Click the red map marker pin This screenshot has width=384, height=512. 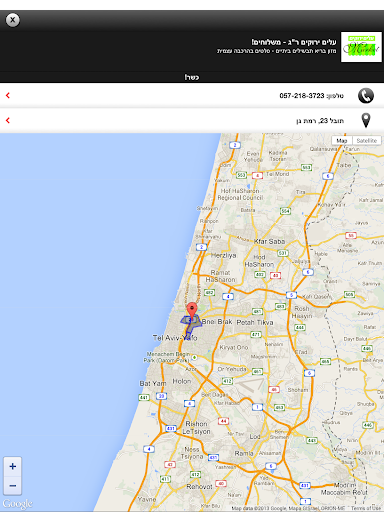coord(192,310)
